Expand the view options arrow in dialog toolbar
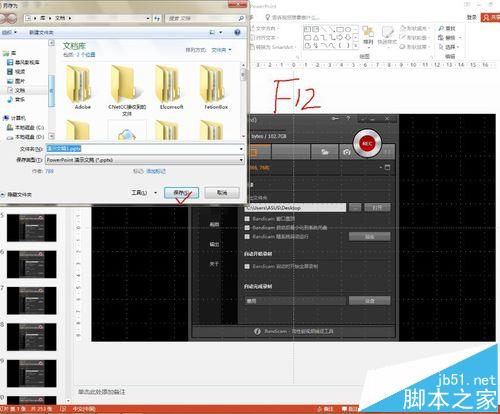Viewport: 500px width, 414px height. point(221,32)
